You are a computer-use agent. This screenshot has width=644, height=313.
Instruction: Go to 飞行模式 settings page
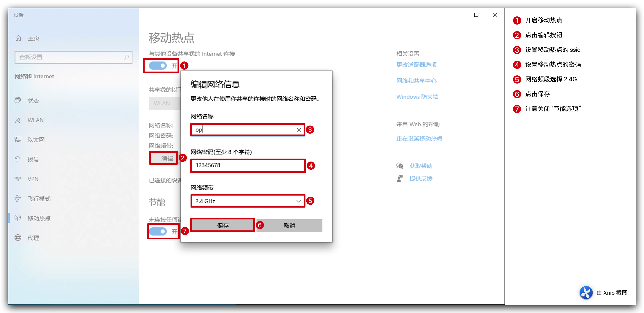39,199
